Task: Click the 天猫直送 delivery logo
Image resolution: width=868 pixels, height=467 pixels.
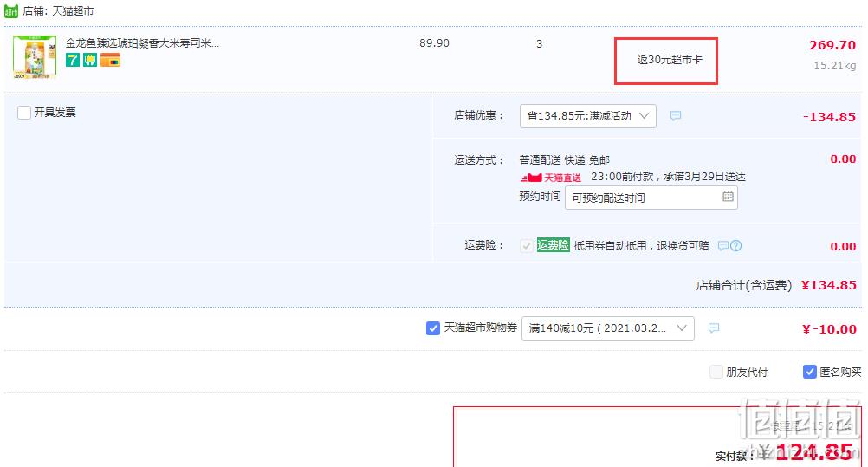Action: point(551,178)
